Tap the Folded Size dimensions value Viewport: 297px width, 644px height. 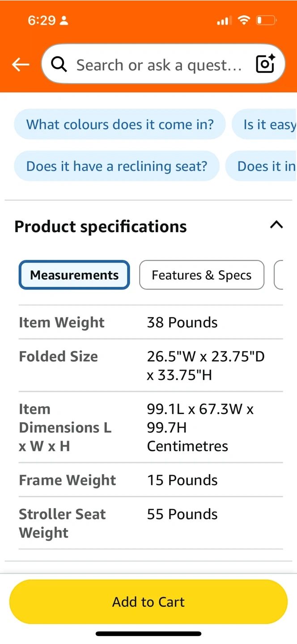pyautogui.click(x=206, y=365)
